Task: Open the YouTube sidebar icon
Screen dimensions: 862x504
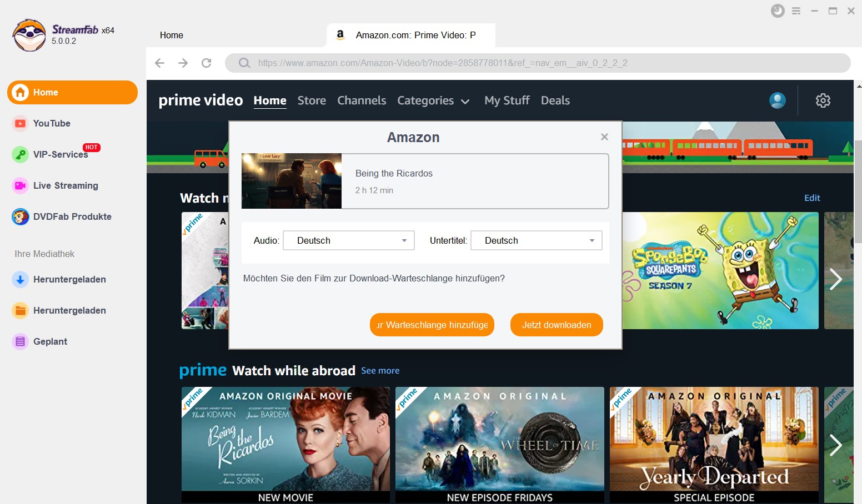Action: click(21, 123)
